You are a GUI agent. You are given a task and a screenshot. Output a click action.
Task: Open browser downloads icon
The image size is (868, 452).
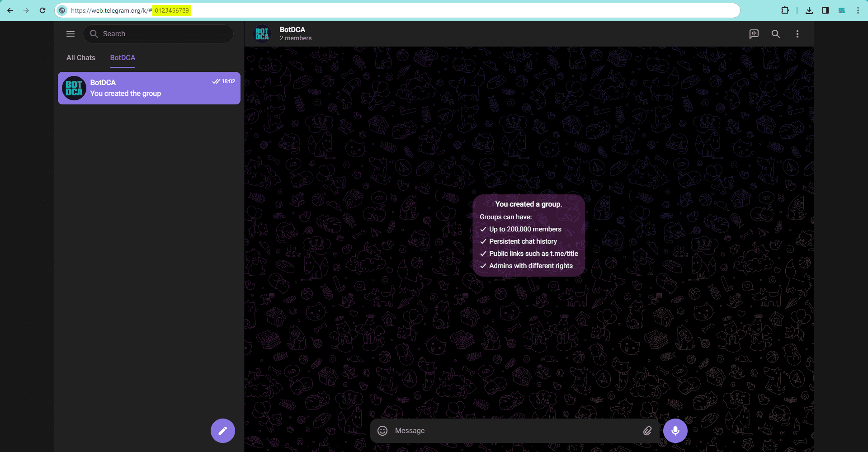809,10
